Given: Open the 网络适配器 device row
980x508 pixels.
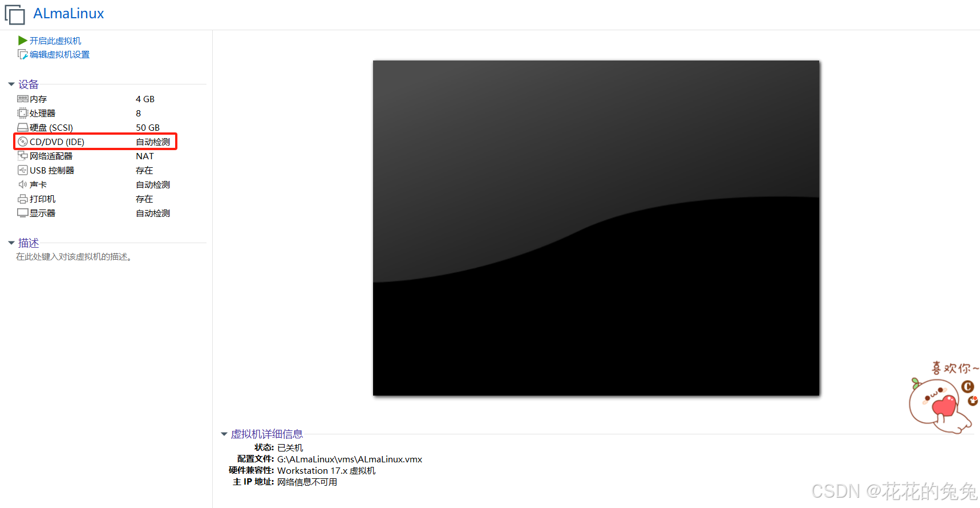Looking at the screenshot, I should [95, 156].
